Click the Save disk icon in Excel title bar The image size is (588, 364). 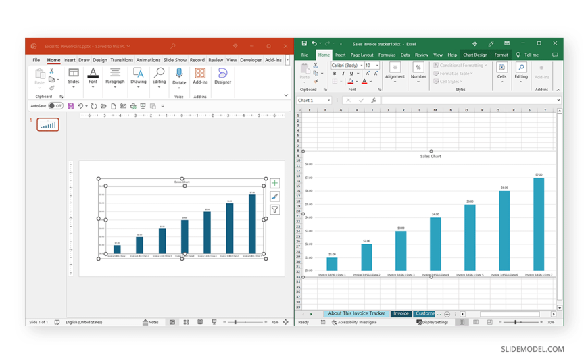point(304,43)
